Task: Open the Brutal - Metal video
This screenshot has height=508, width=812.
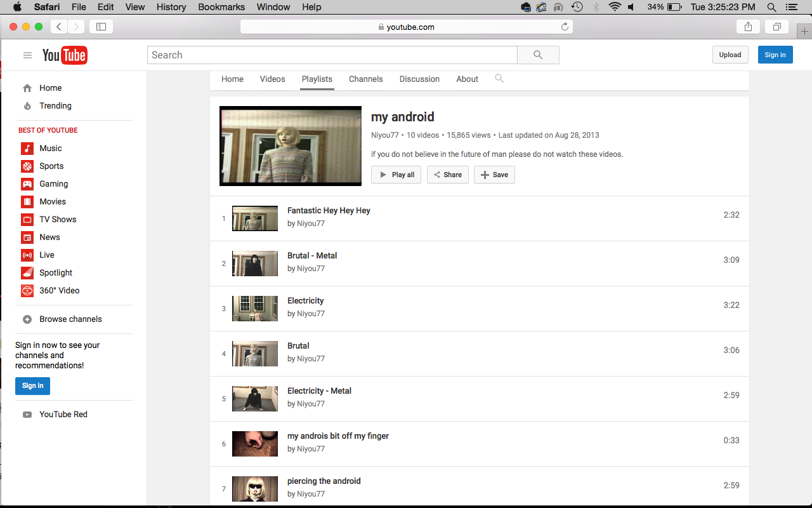Action: pyautogui.click(x=312, y=256)
